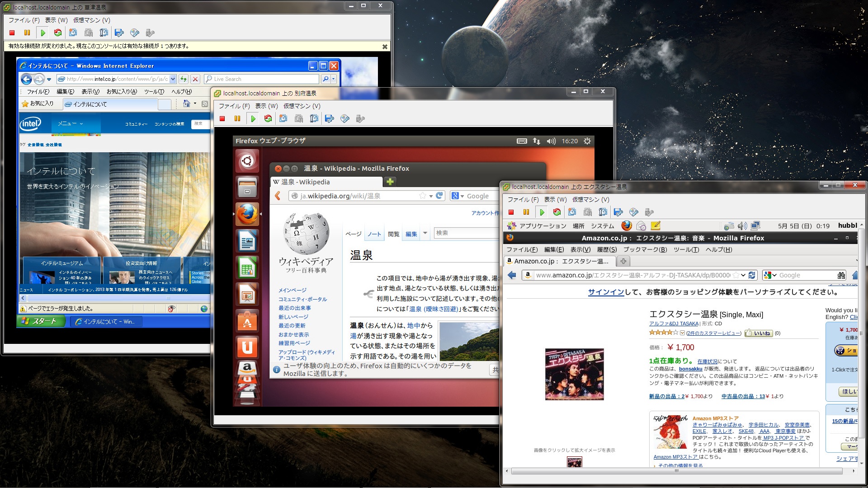Click Firefox icon in GNOME top panel
Screen dimensions: 868x488
point(627,225)
